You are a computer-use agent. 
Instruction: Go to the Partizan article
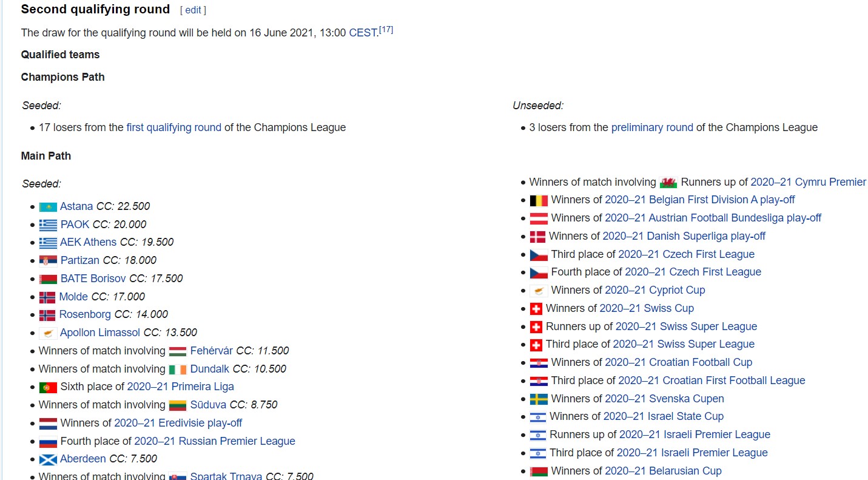tap(80, 260)
